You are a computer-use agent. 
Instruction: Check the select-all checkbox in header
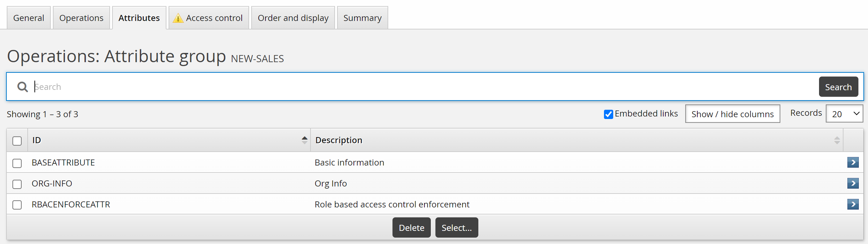[17, 141]
